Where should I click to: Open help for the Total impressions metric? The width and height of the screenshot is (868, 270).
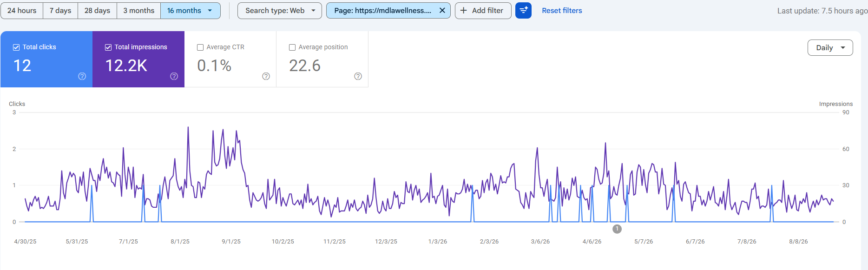174,76
